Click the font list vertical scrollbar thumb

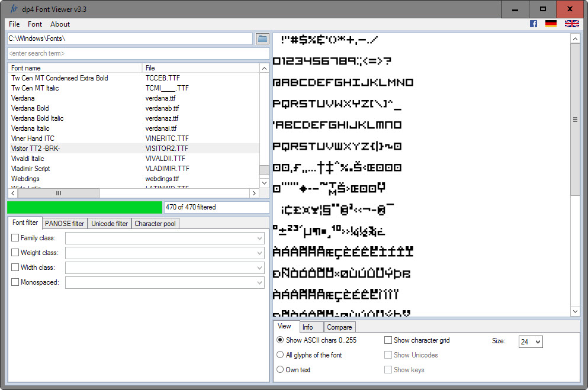264,170
